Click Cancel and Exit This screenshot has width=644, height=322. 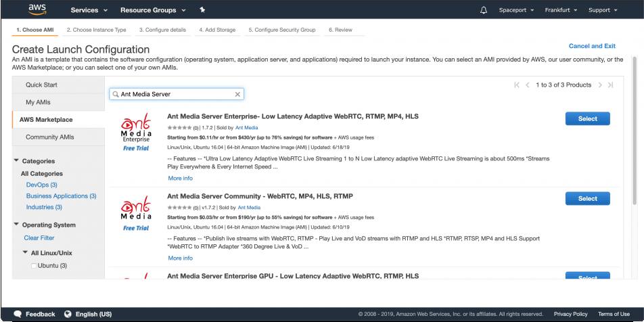(592, 46)
